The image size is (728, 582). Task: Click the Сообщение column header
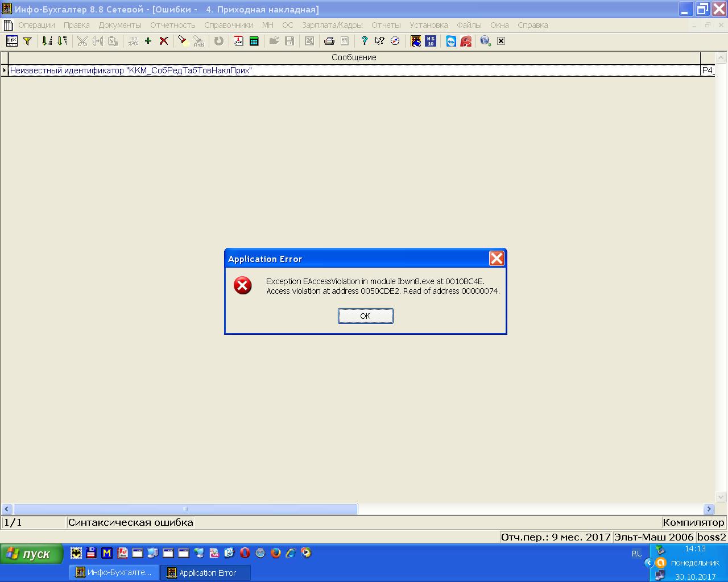pyautogui.click(x=354, y=57)
